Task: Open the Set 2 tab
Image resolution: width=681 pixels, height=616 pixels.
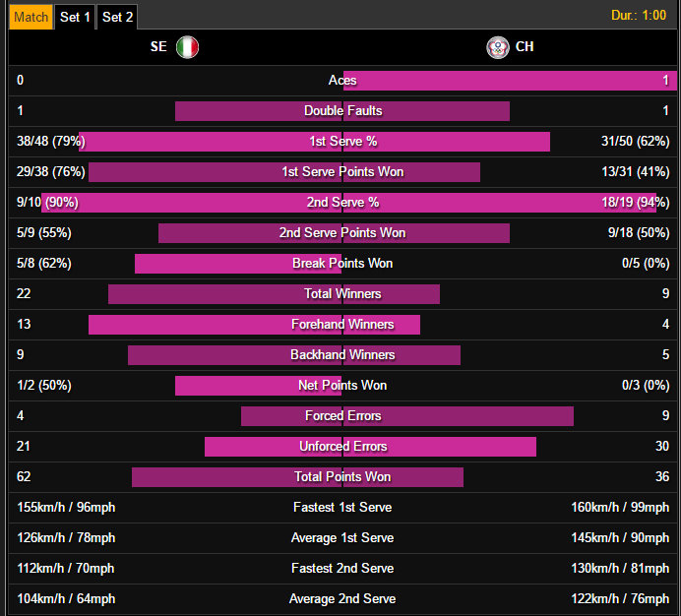Action: pyautogui.click(x=117, y=17)
